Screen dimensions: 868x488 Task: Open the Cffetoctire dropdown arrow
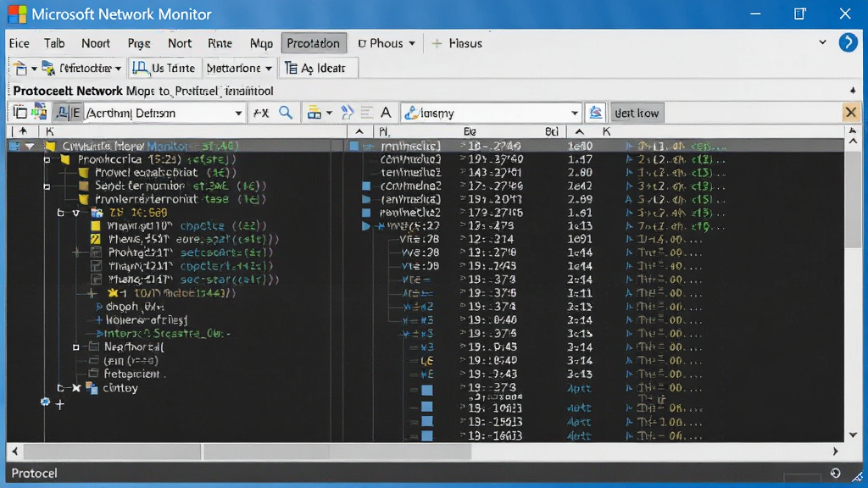118,69
